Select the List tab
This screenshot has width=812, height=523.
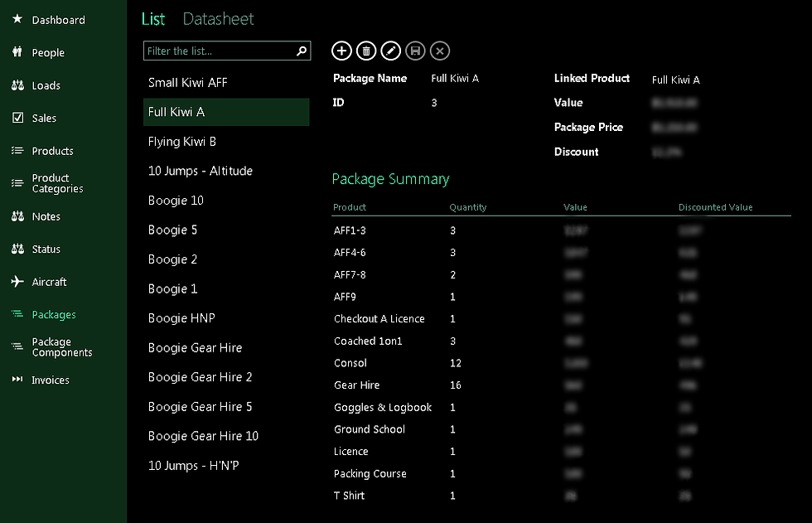pyautogui.click(x=152, y=18)
